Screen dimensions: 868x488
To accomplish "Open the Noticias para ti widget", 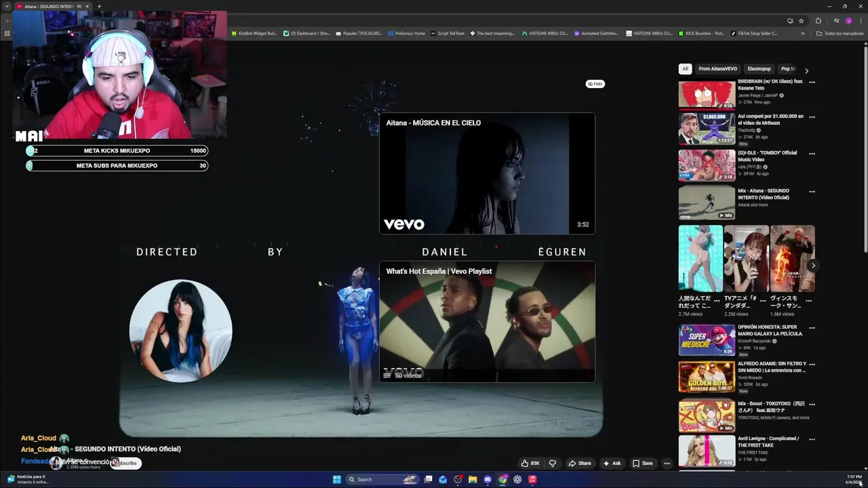I will pos(27,479).
